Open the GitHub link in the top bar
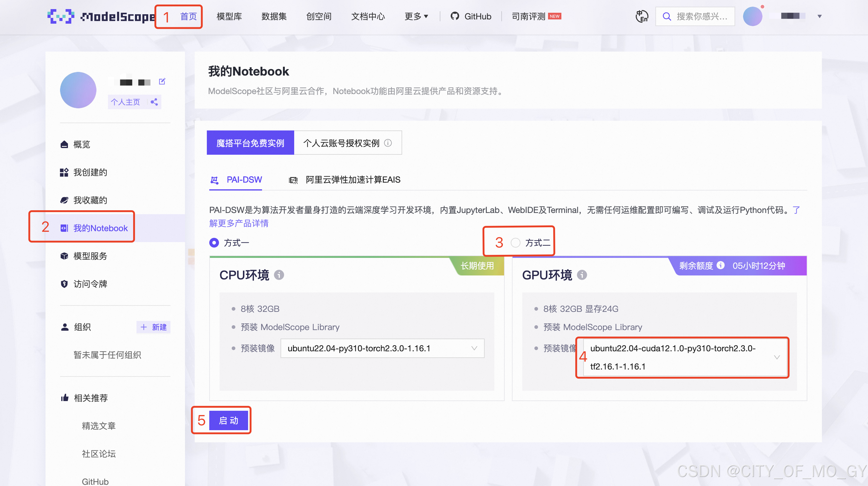The height and width of the screenshot is (486, 868). pos(471,16)
